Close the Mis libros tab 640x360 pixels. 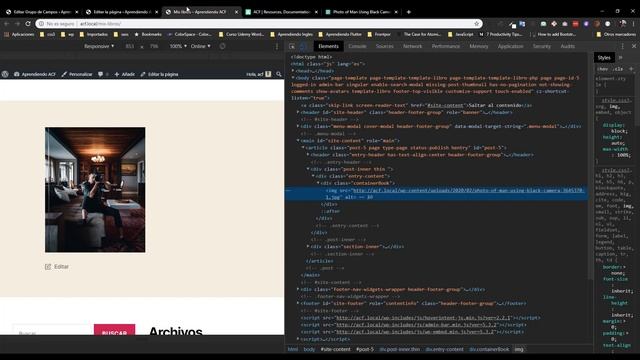[x=236, y=12]
